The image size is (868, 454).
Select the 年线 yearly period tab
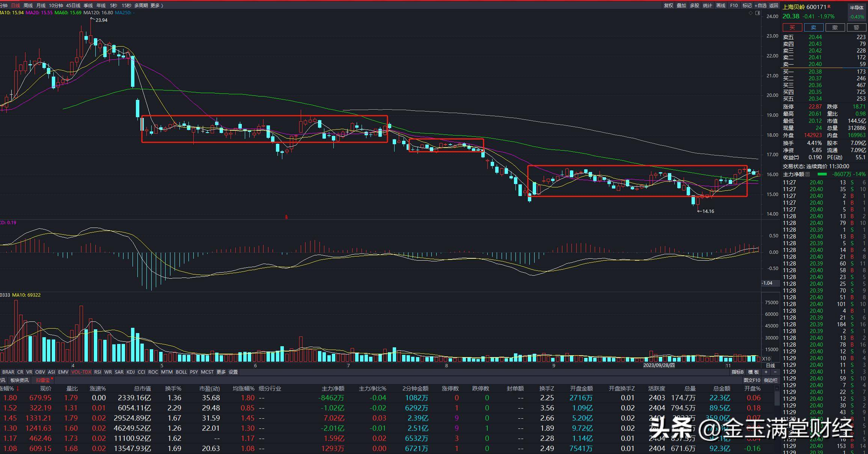(x=101, y=6)
